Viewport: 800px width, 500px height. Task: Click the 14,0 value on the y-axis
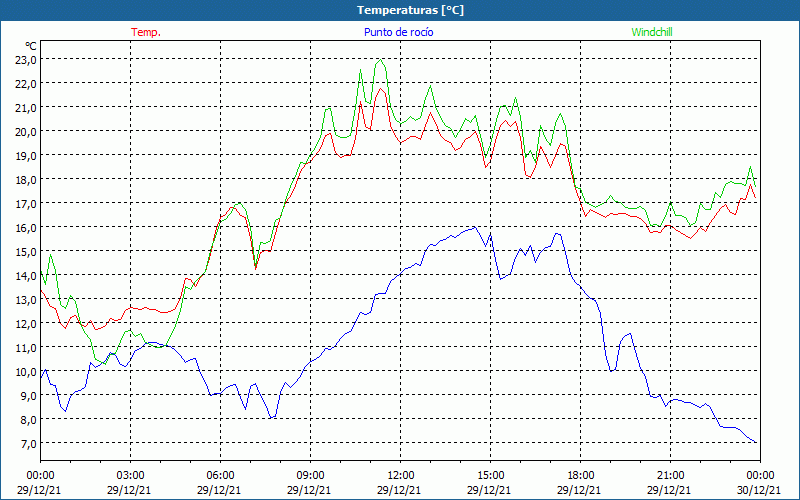(26, 275)
